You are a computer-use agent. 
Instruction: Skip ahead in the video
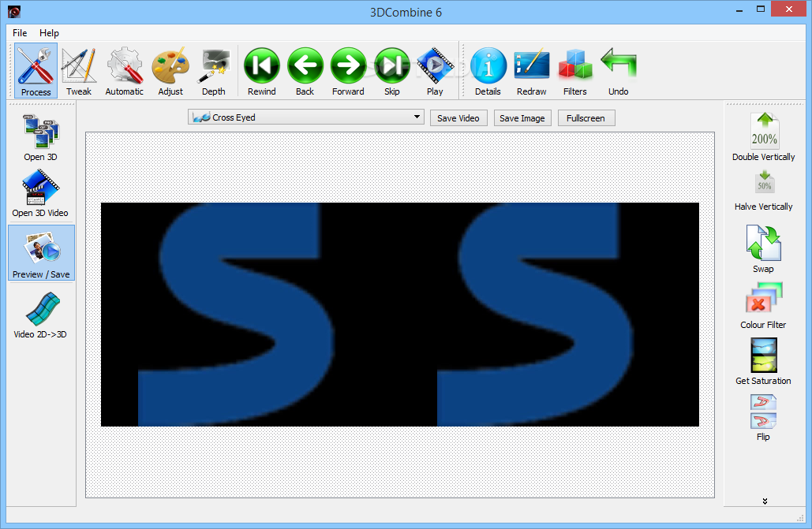392,71
